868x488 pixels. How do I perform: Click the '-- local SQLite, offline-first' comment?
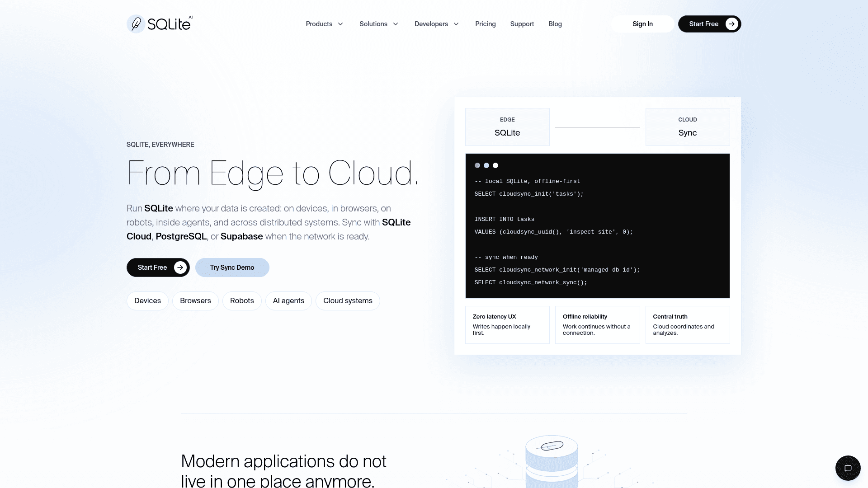coord(528,181)
